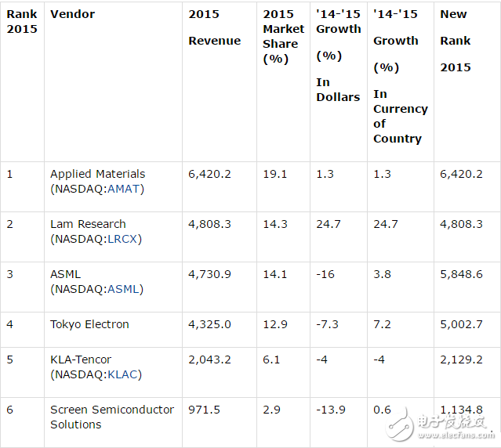This screenshot has width=501, height=448.
Task: Click the New Rank 2015 header
Action: point(456,41)
